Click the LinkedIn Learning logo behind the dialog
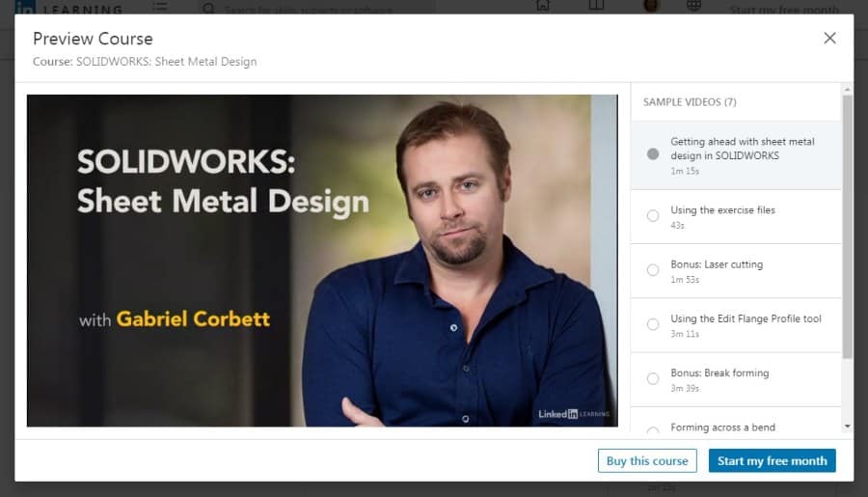The width and height of the screenshot is (868, 497). [x=68, y=8]
